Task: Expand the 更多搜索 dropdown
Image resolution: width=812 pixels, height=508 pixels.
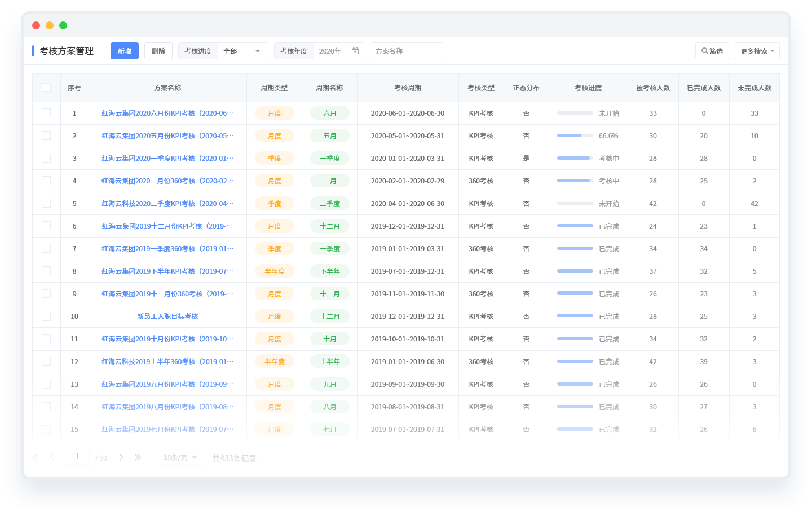Action: [x=757, y=51]
